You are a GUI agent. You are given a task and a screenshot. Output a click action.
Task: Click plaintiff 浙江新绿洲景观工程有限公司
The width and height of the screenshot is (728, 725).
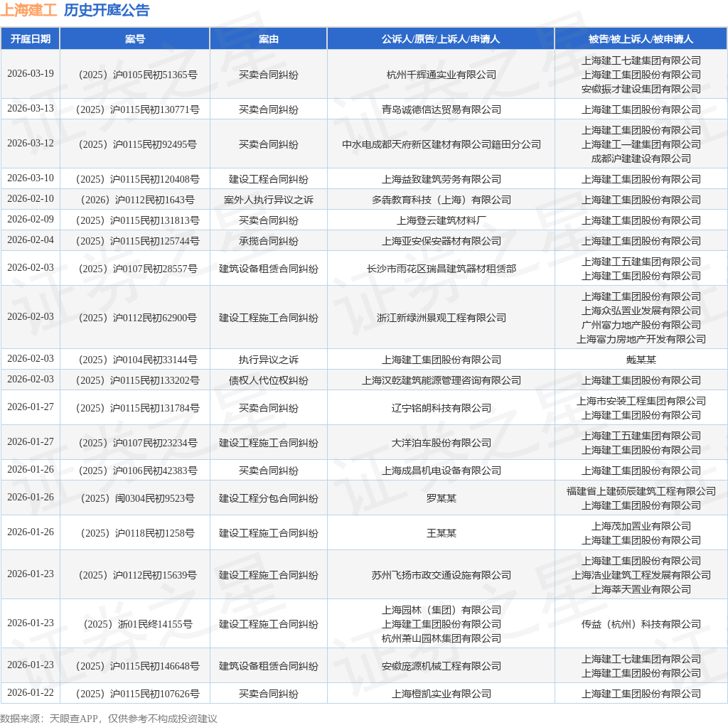(x=441, y=318)
